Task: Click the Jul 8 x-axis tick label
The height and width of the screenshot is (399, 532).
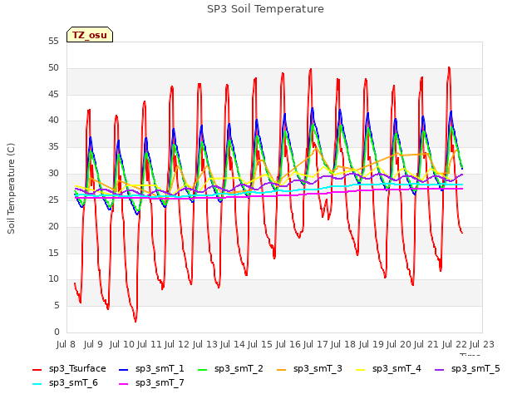Action: click(66, 344)
